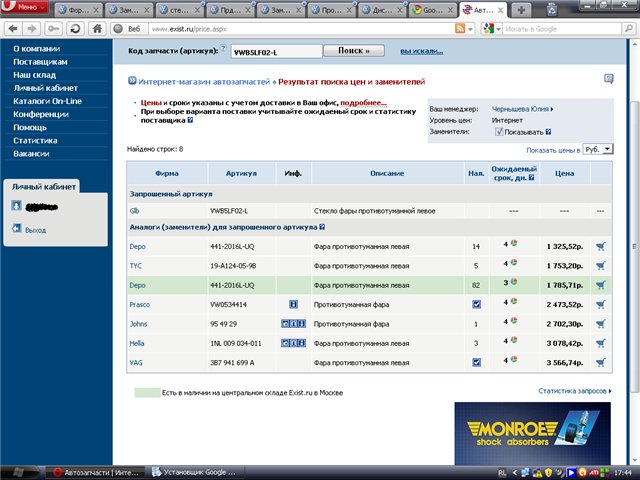Click the page help icon at top right
Screen dimensions: 640x480
tap(609, 79)
